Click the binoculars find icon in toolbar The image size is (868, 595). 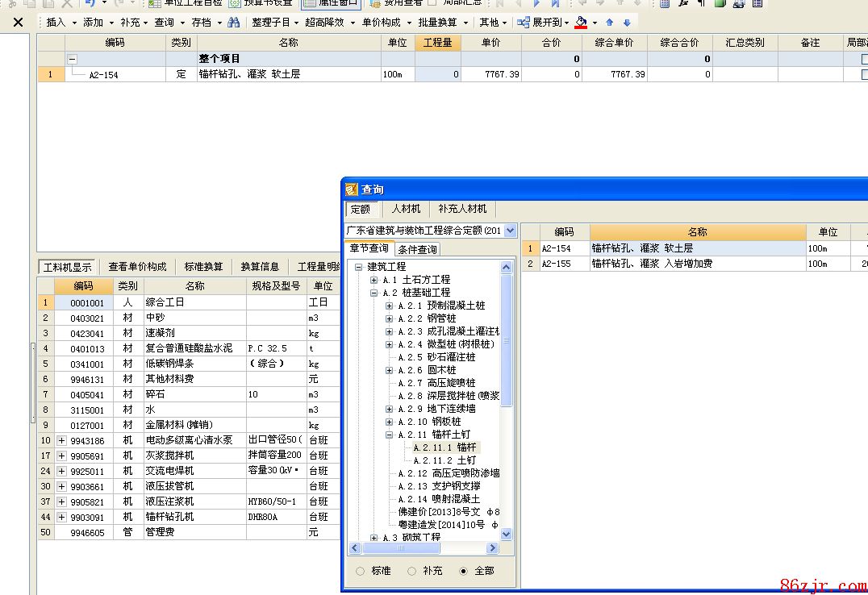point(234,23)
